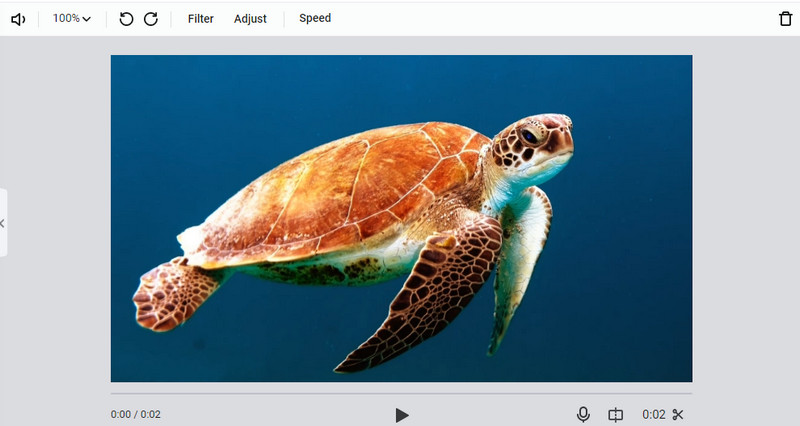Image resolution: width=800 pixels, height=426 pixels.
Task: Delete the clip with the trash icon
Action: pos(785,19)
